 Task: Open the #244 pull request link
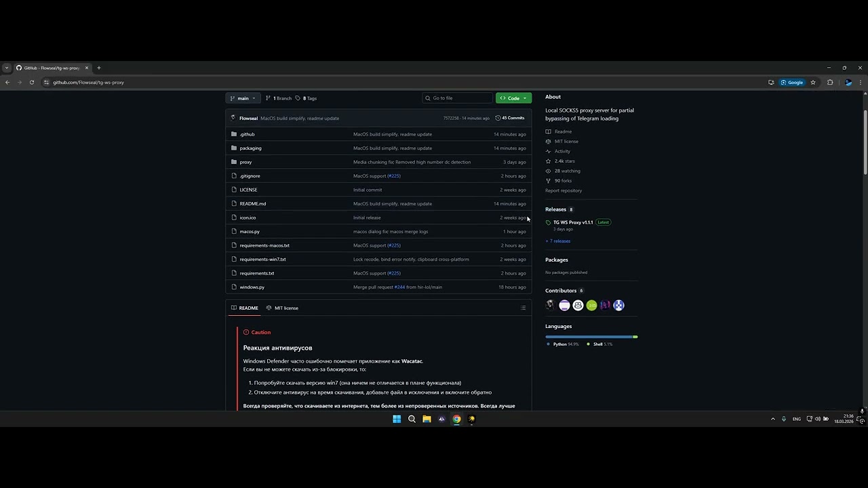399,287
